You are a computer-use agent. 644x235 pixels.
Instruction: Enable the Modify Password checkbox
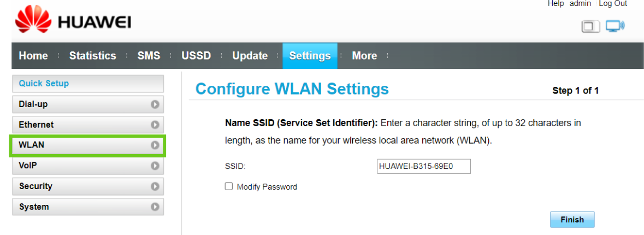coord(229,186)
